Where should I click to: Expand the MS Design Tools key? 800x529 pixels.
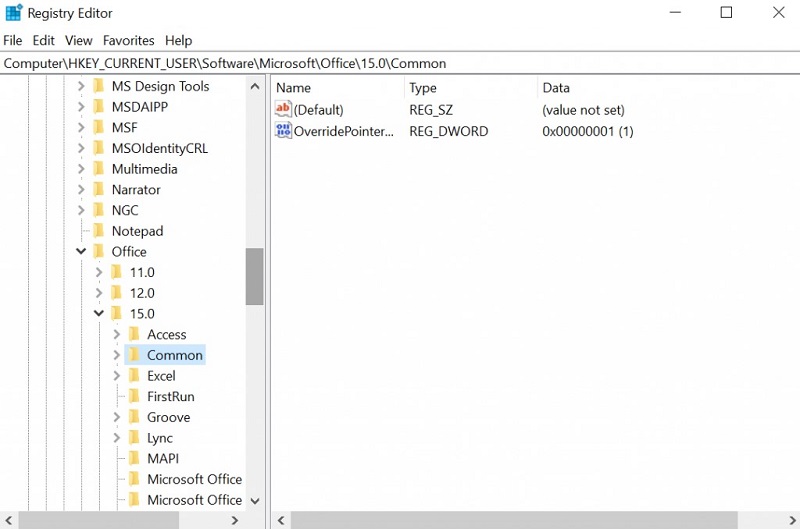(x=81, y=86)
